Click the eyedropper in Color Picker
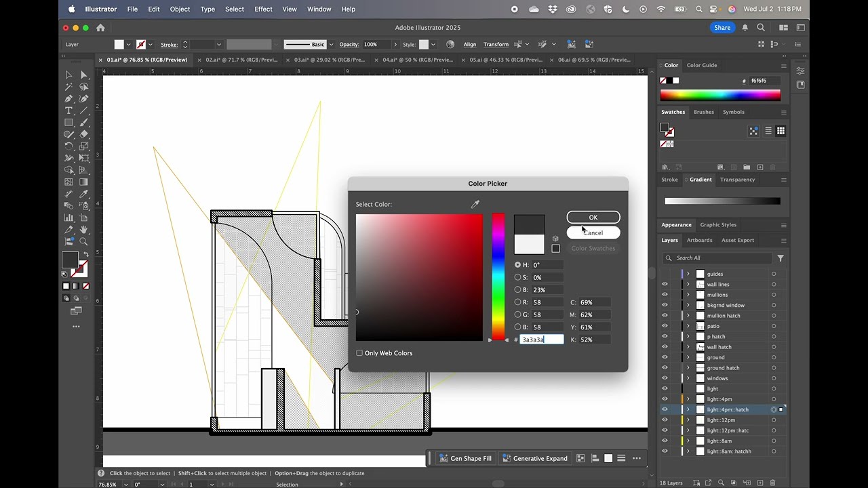This screenshot has width=868, height=488. [475, 204]
